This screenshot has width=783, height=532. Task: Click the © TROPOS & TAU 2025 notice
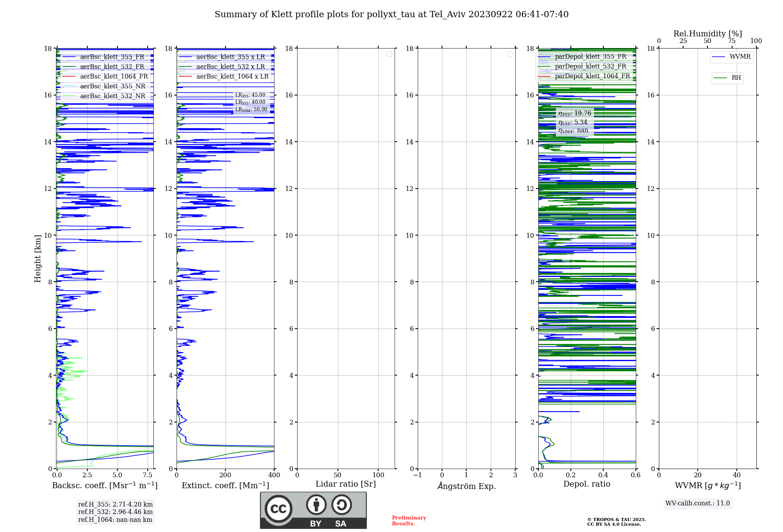click(x=617, y=519)
